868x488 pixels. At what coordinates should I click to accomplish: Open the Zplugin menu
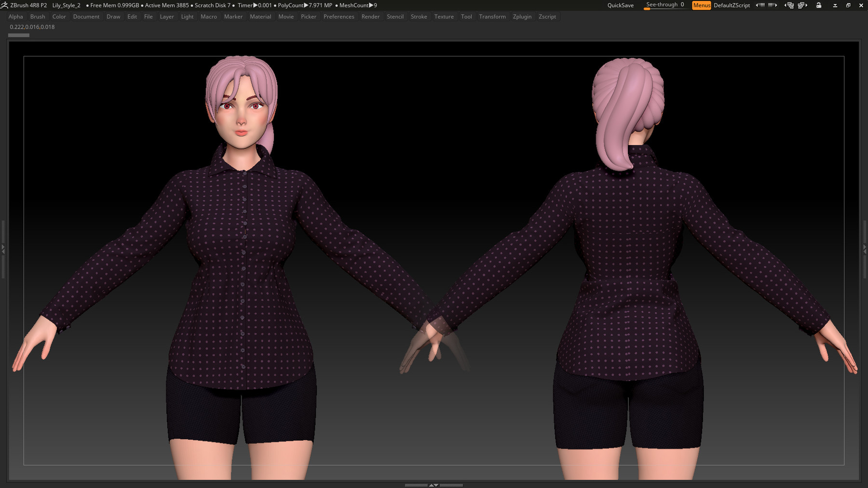522,16
